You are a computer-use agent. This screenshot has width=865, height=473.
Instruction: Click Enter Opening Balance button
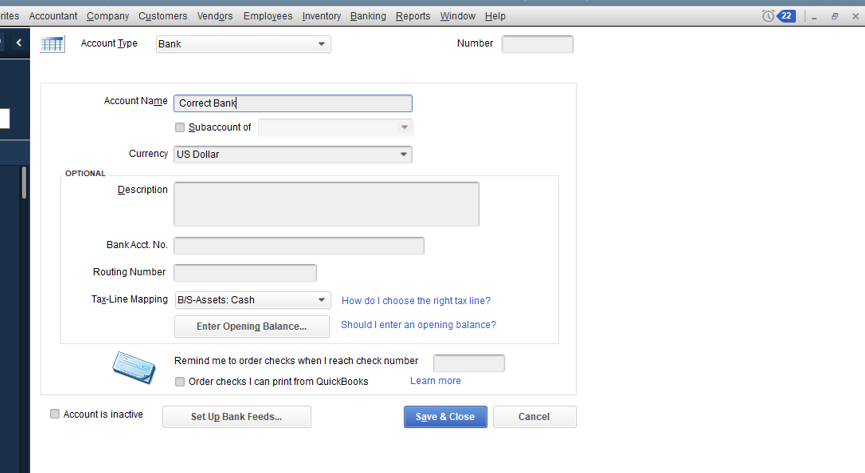[252, 326]
